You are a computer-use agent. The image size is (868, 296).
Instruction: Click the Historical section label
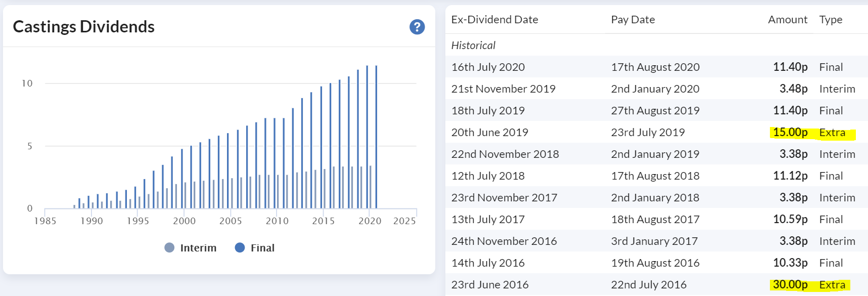pos(473,46)
